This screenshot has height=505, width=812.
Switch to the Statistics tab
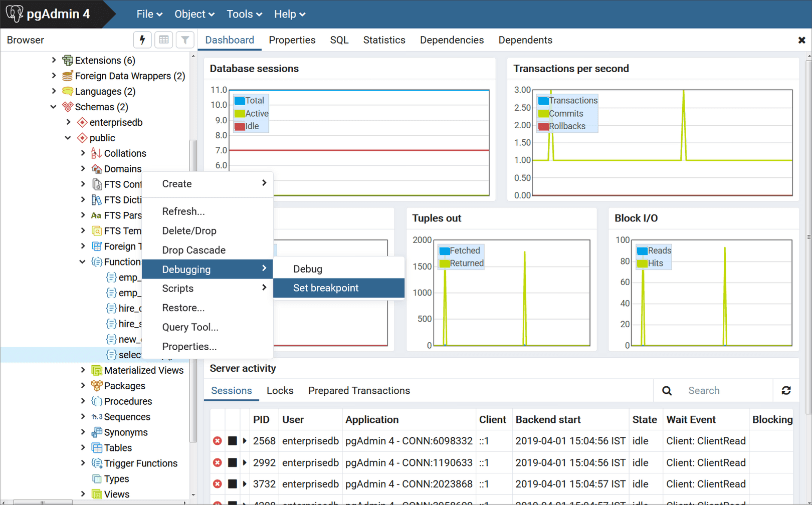384,40
